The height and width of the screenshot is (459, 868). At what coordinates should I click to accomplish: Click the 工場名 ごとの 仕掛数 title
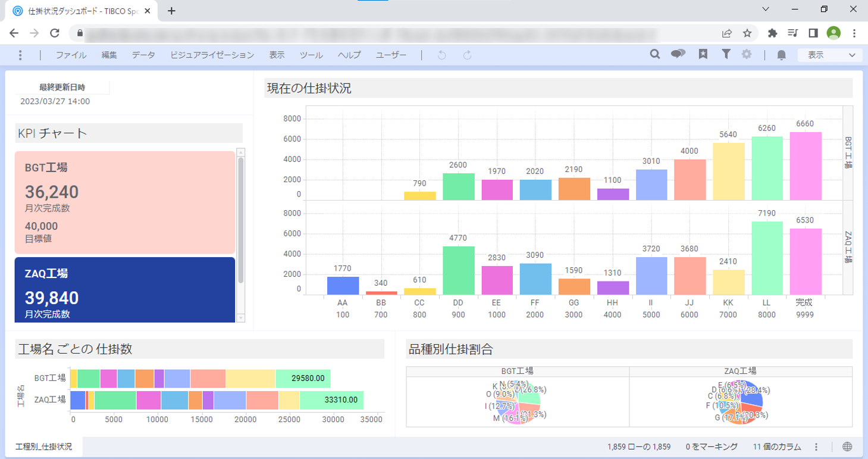76,349
